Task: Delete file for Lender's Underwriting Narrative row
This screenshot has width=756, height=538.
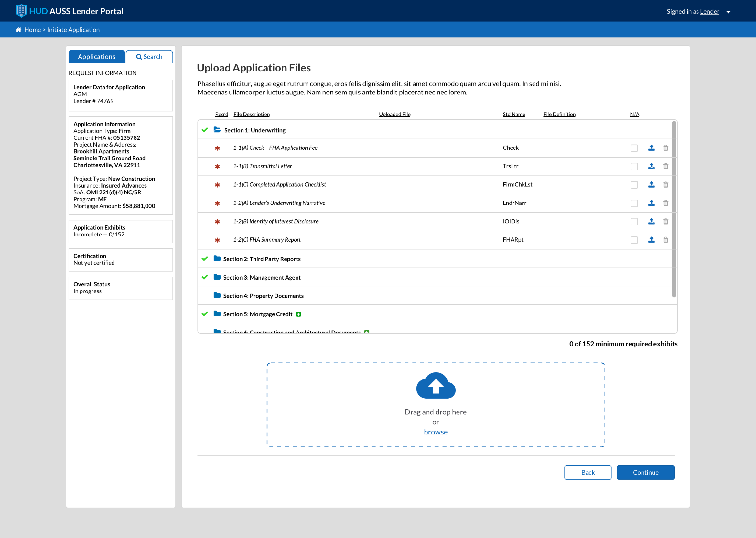Action: [x=665, y=203]
